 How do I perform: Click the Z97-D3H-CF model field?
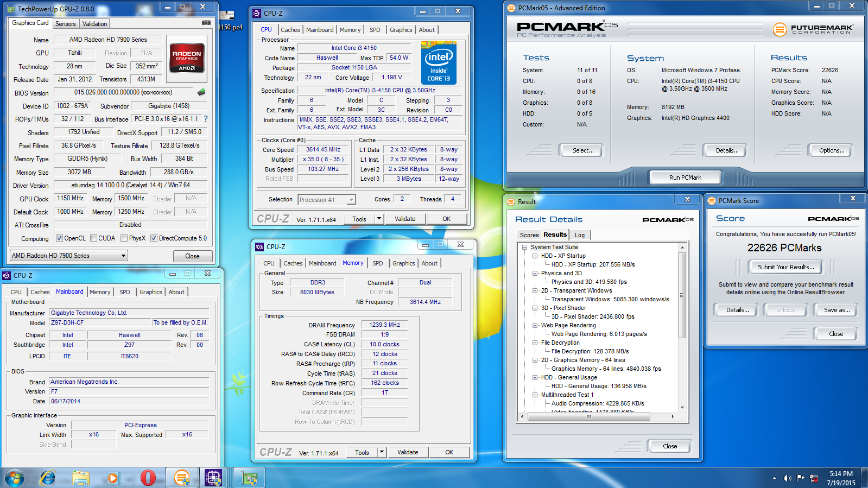tap(100, 322)
